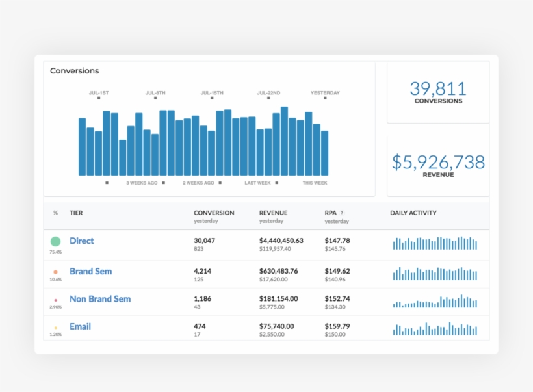
Task: Click the green Direct tier circle
Action: 55,241
